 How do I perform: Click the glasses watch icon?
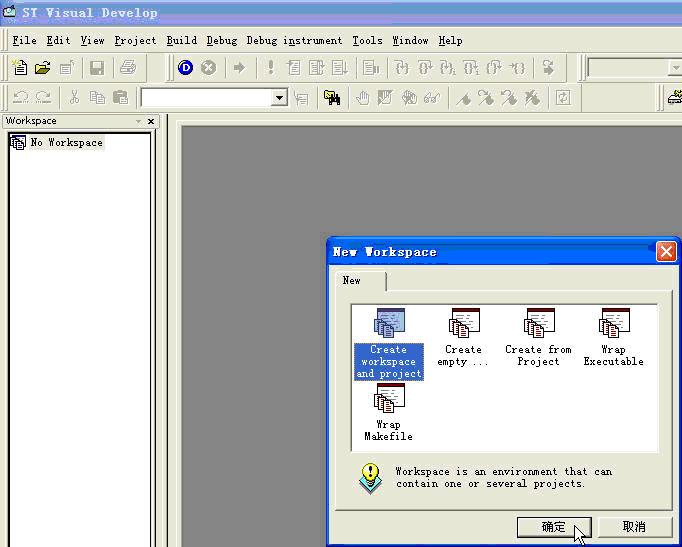coord(432,97)
